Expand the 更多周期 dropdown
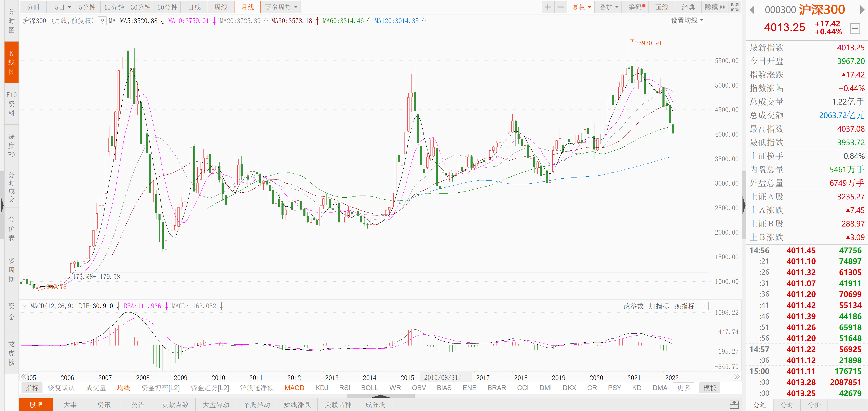 click(x=281, y=7)
